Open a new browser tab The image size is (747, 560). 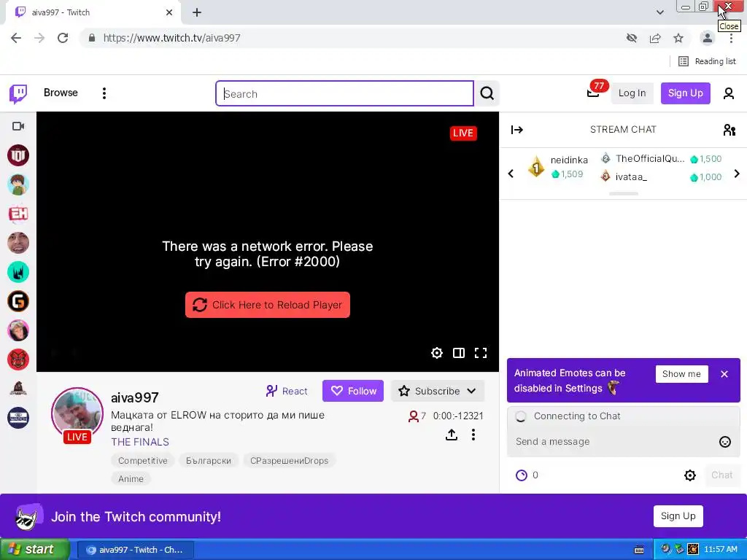tap(197, 12)
